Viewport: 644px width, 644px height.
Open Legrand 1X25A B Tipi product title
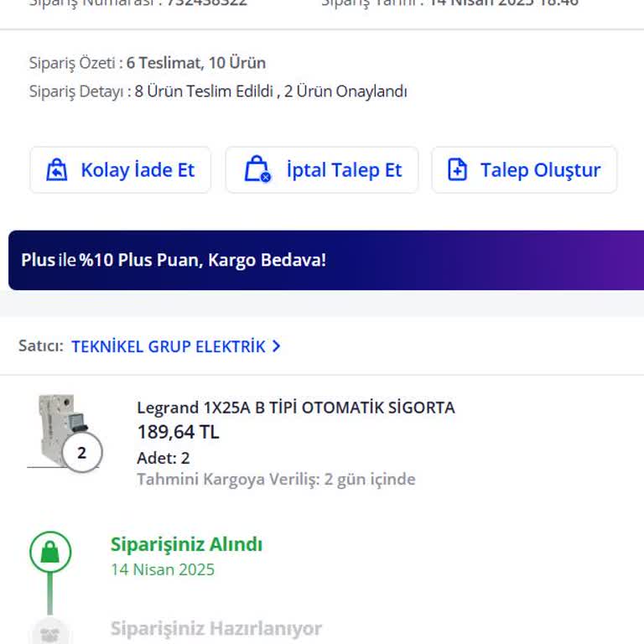[296, 408]
